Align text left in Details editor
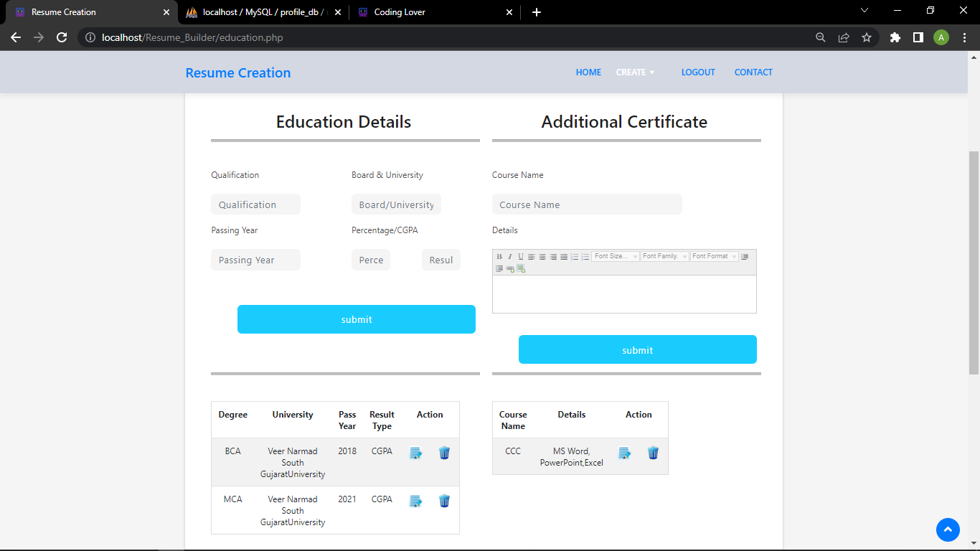Viewport: 980px width, 551px height. [x=532, y=257]
